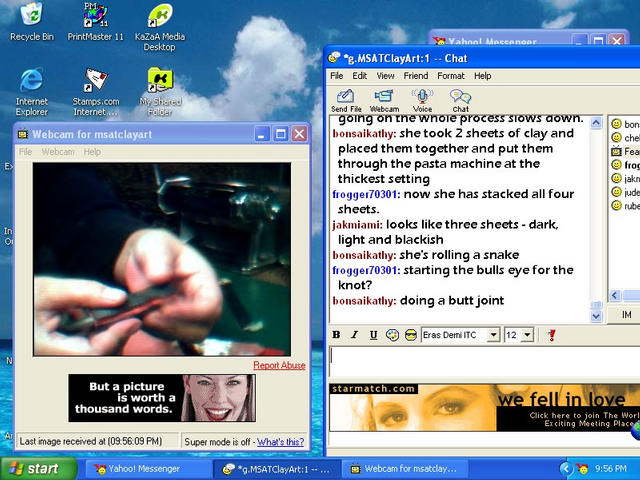Toggle underline text formatting
The image size is (640, 480).
[373, 335]
